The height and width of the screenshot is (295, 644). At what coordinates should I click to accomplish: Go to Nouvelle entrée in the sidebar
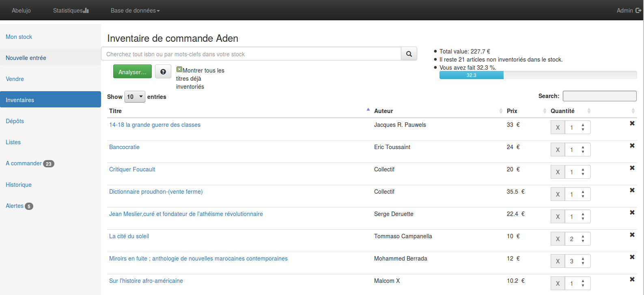pos(26,58)
